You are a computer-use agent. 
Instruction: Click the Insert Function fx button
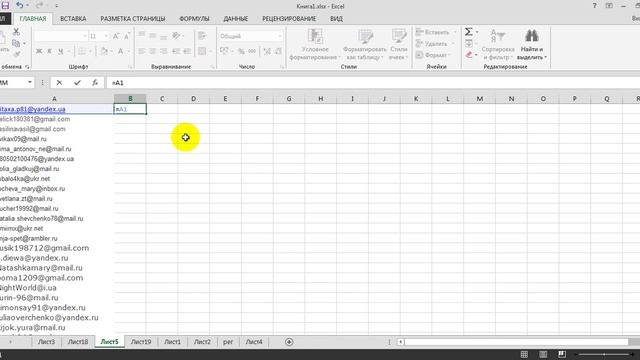(95, 82)
